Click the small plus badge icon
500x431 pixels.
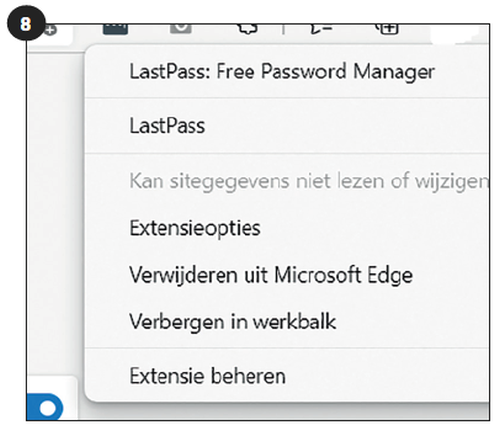[50, 30]
